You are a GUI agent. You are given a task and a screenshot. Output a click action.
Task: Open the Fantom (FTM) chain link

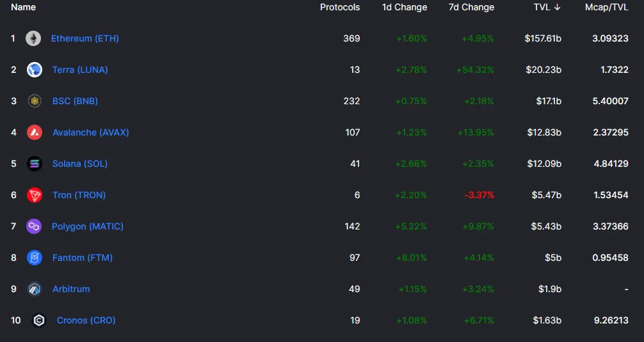point(82,258)
